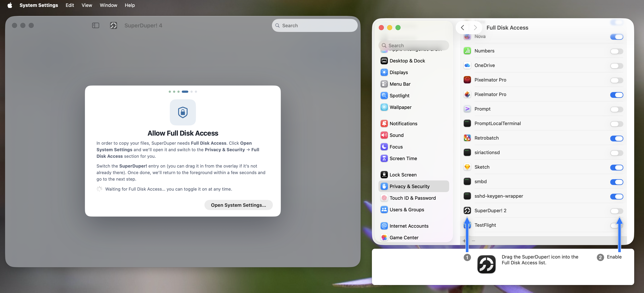Open the System Settings menu
This screenshot has width=644, height=293.
[39, 5]
